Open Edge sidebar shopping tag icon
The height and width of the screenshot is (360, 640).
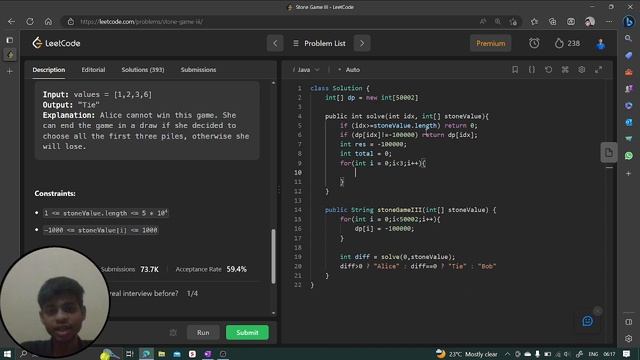tap(629, 55)
